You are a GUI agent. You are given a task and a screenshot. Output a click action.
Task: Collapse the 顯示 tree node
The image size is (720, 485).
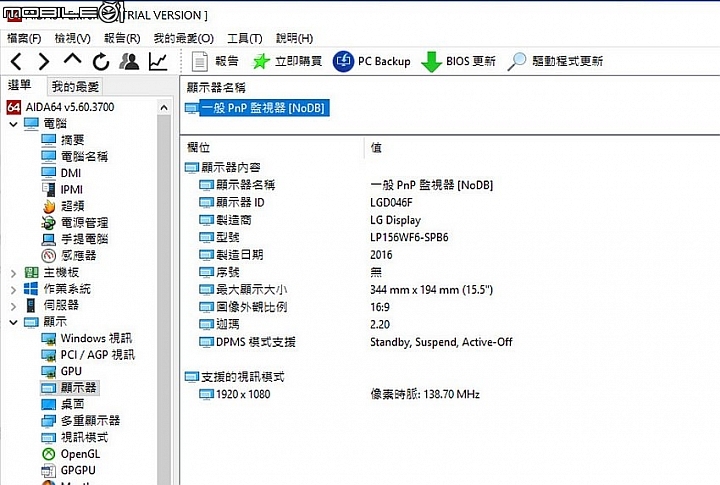13,322
